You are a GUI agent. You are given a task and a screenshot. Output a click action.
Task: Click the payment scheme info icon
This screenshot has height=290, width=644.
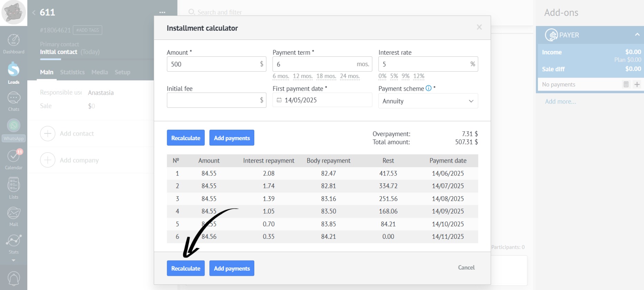point(428,88)
